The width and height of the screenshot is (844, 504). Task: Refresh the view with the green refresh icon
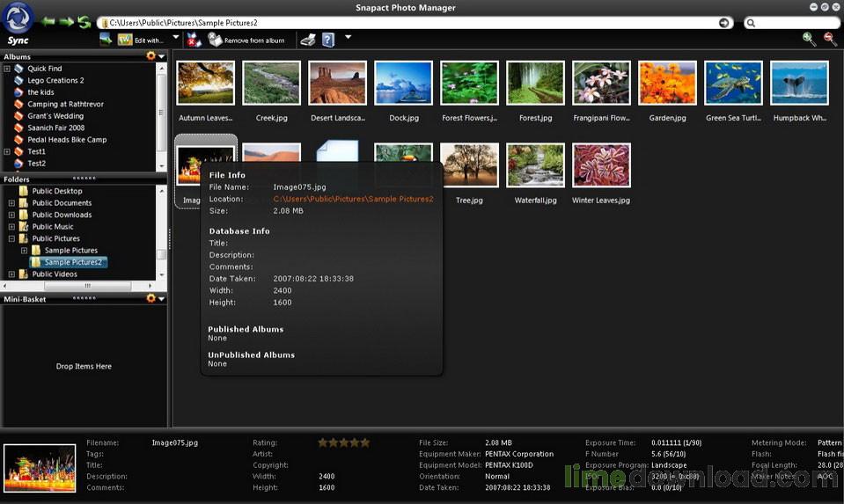tap(84, 22)
